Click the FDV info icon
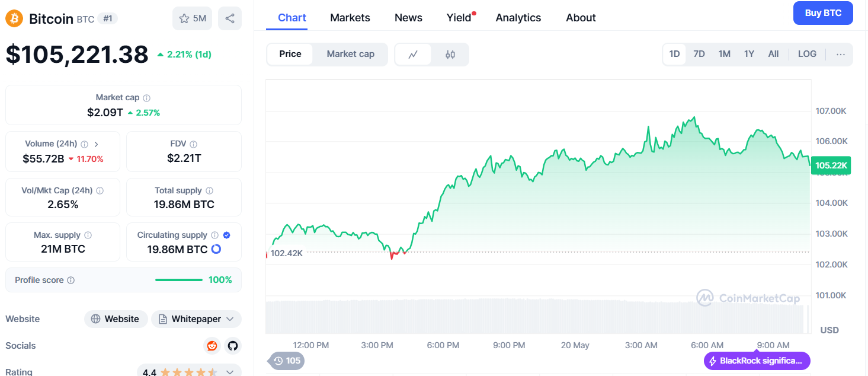This screenshot has height=376, width=868. tap(194, 144)
